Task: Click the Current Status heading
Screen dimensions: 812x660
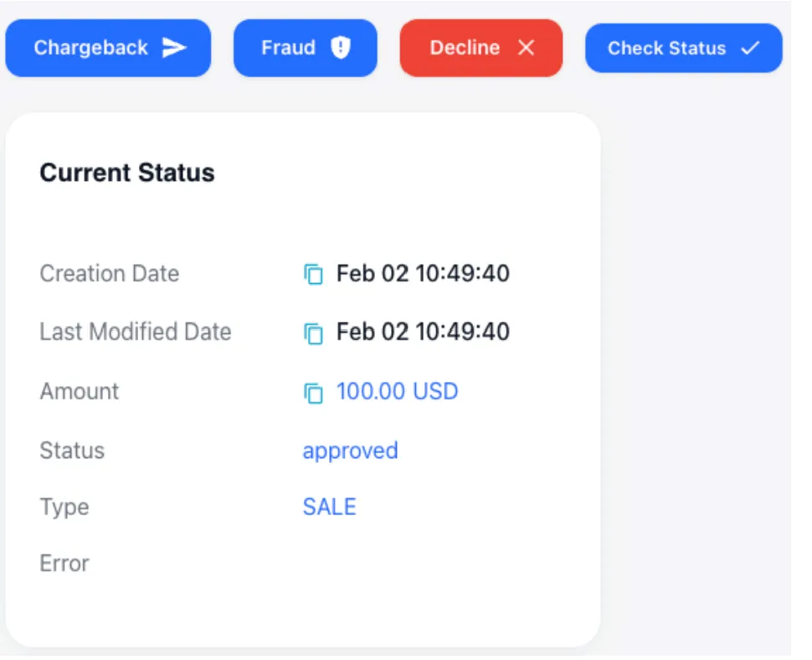Action: click(127, 173)
